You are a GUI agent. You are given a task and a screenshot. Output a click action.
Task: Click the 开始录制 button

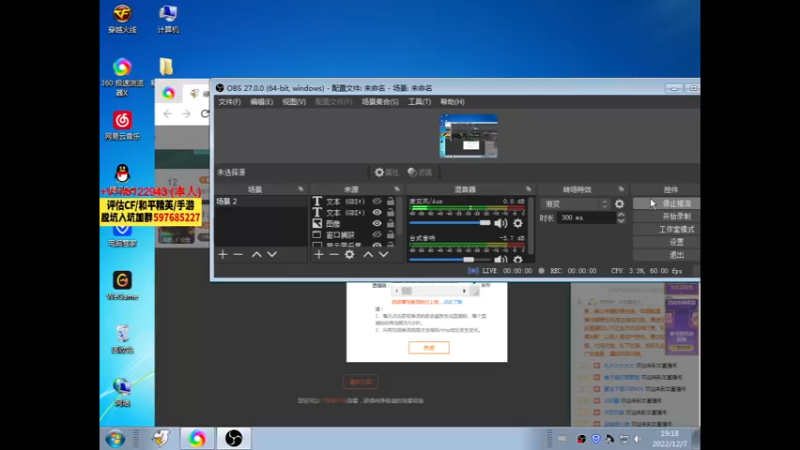666,216
